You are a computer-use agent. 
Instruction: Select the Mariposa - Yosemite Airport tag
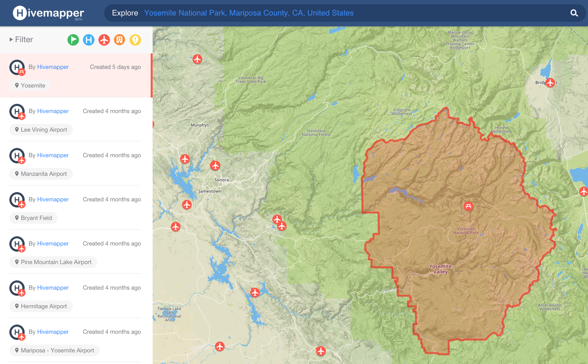click(x=55, y=350)
